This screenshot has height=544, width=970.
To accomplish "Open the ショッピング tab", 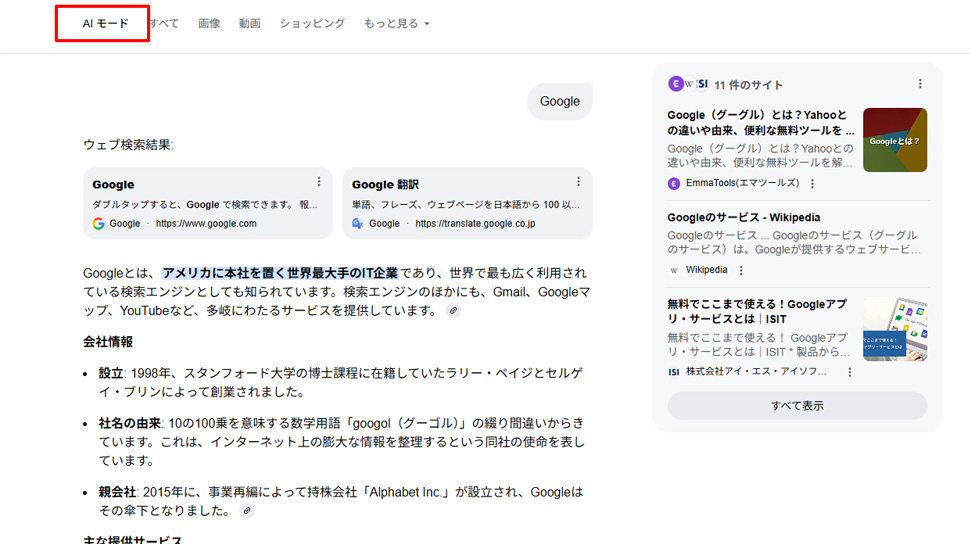I will point(312,24).
